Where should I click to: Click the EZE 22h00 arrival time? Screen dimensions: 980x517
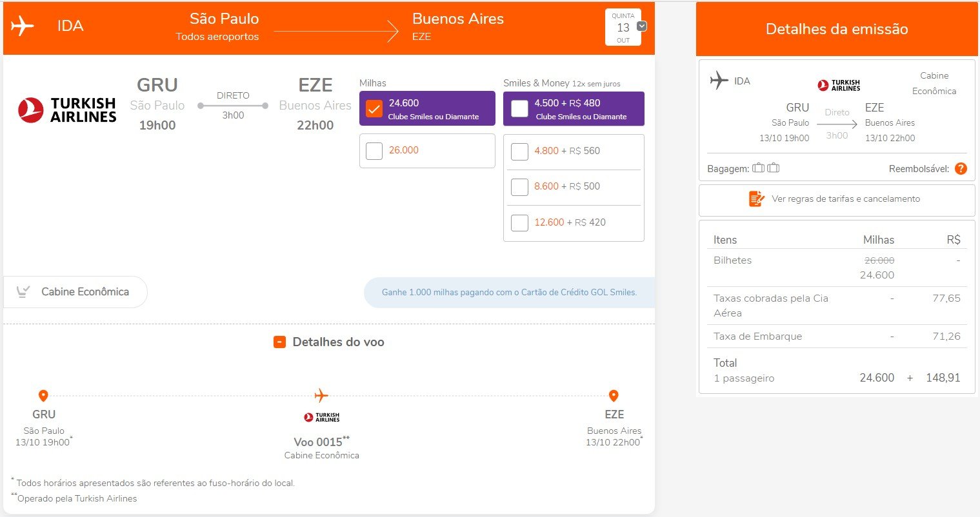315,125
